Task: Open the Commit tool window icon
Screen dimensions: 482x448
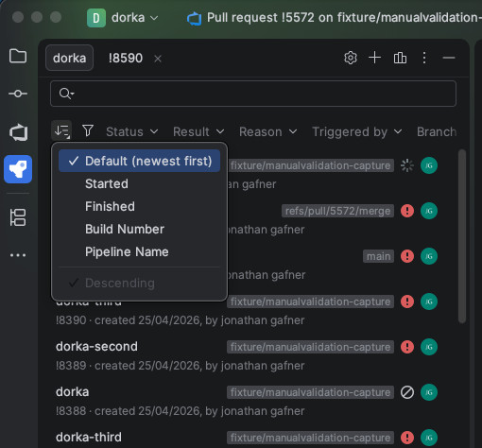Action: 18,94
